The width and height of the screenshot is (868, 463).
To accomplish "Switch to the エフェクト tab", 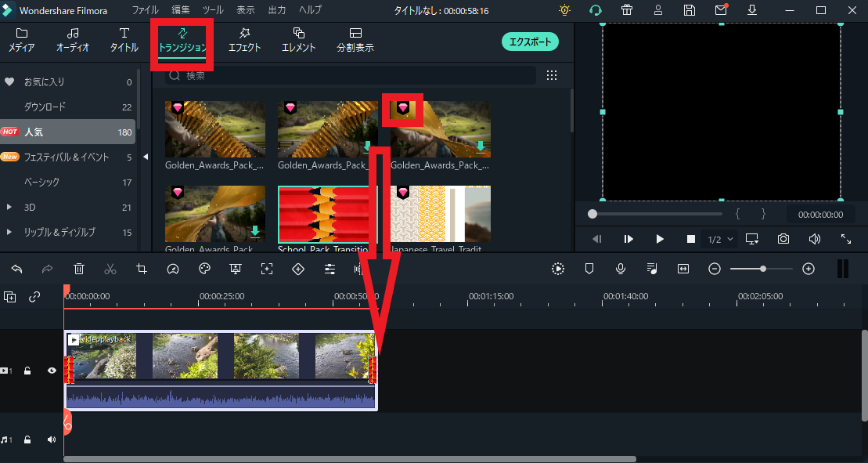I will [244, 40].
